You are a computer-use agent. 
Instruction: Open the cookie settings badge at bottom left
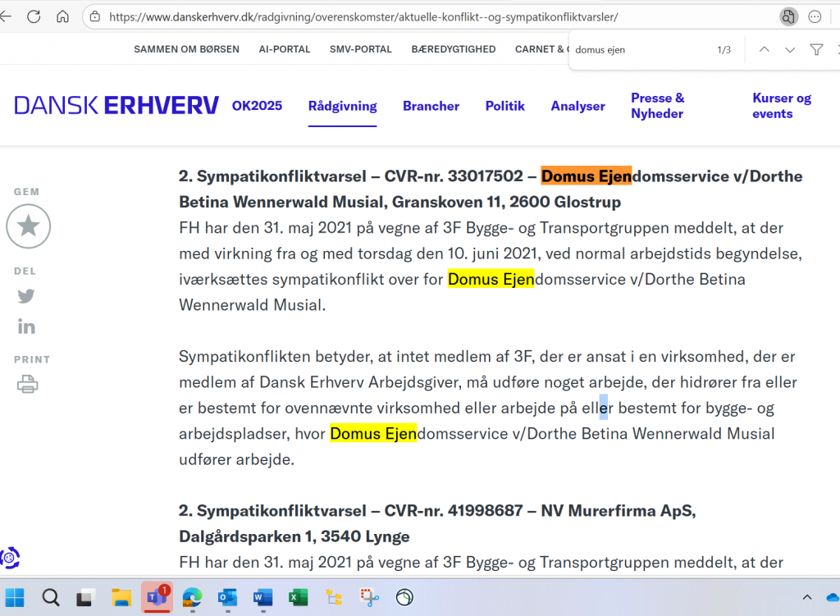tap(10, 558)
